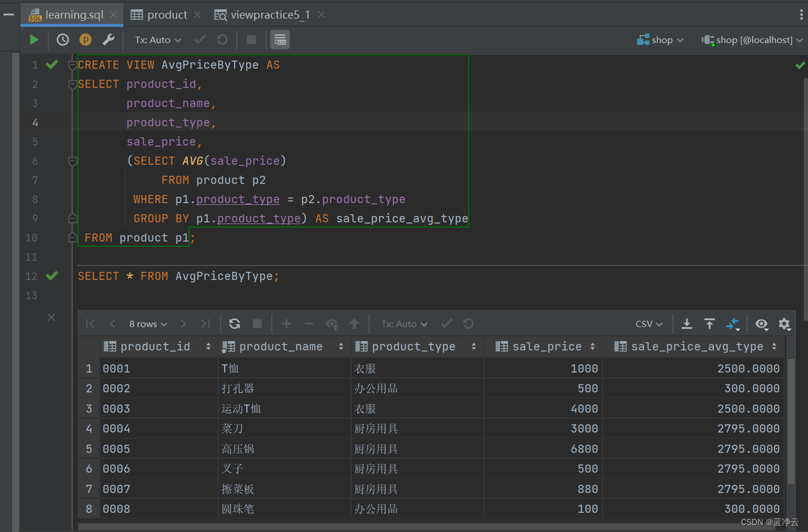Click commit checkmark in results toolbar
808x532 pixels.
coord(446,324)
